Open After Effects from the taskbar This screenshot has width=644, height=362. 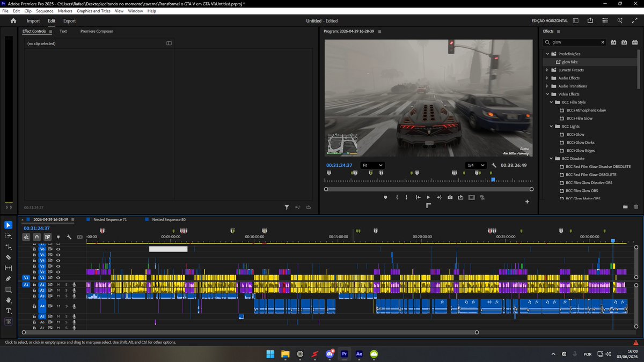[360, 354]
